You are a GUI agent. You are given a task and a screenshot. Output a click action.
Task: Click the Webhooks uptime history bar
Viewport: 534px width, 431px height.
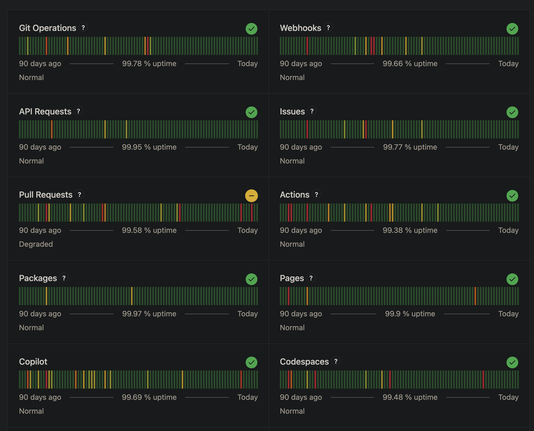399,46
